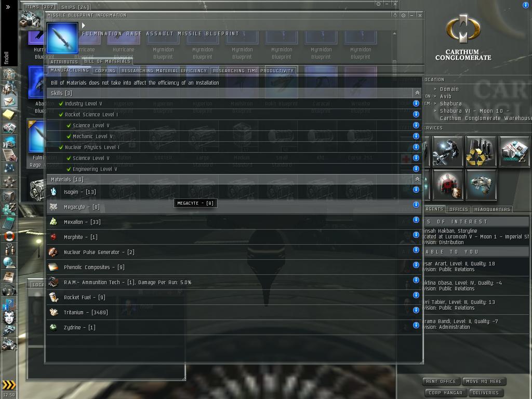Open the repair shop service icon

pos(448,151)
